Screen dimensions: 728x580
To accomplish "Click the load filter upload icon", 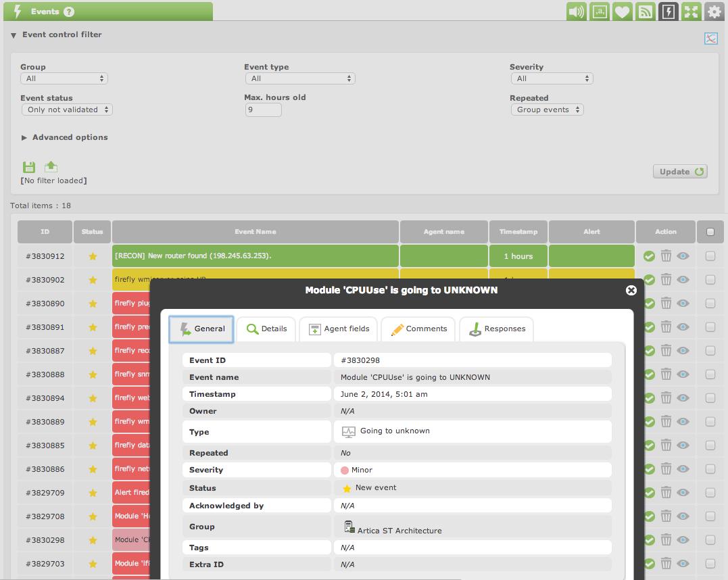I will [x=51, y=166].
